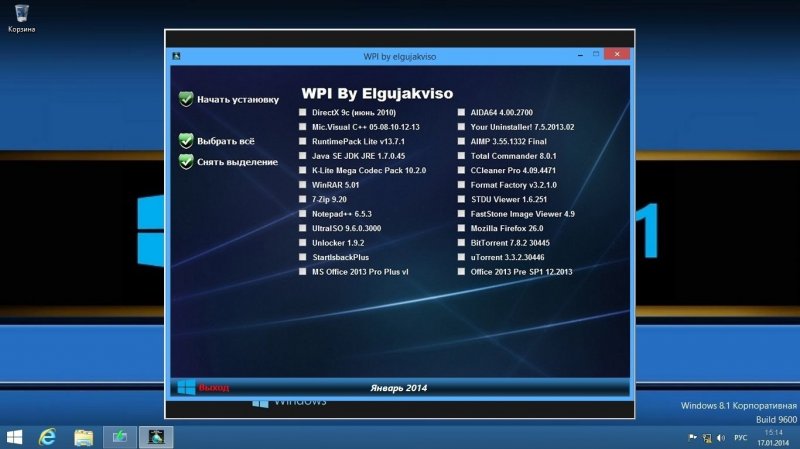800x449 pixels.
Task: Close the WPI by elgujakviso window
Action: [x=617, y=54]
